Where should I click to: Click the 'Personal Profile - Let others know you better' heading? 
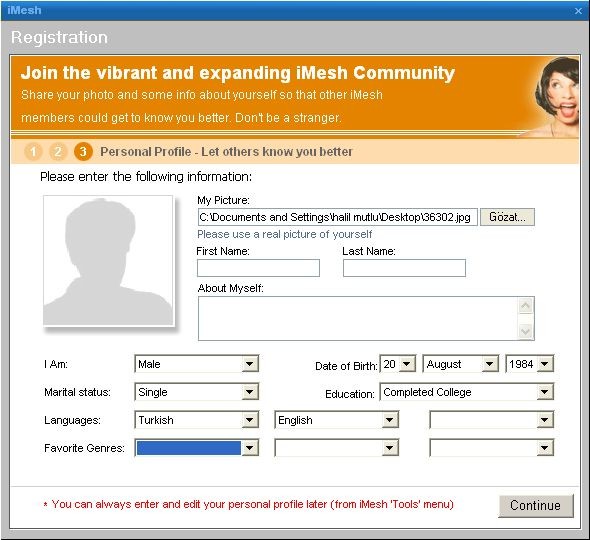click(x=226, y=152)
